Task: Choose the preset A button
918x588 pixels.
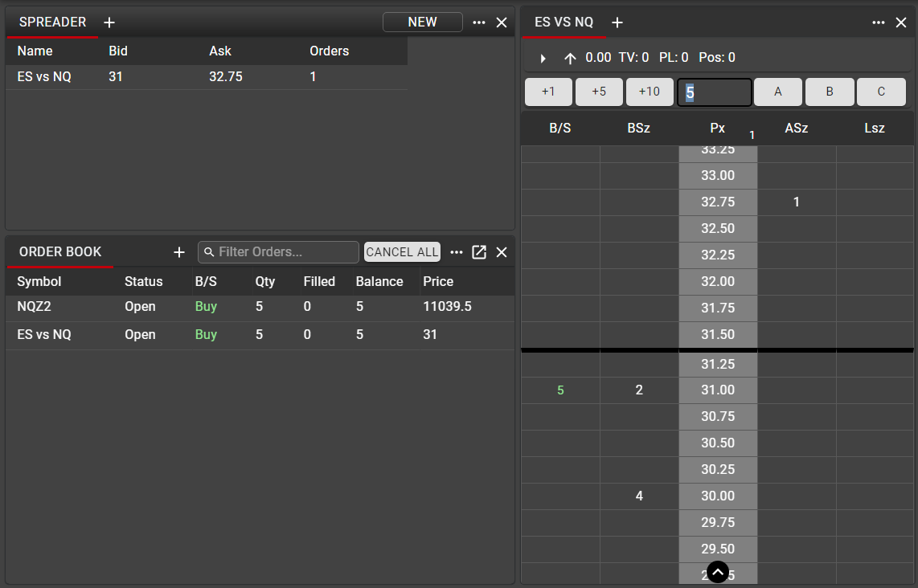Action: [777, 92]
